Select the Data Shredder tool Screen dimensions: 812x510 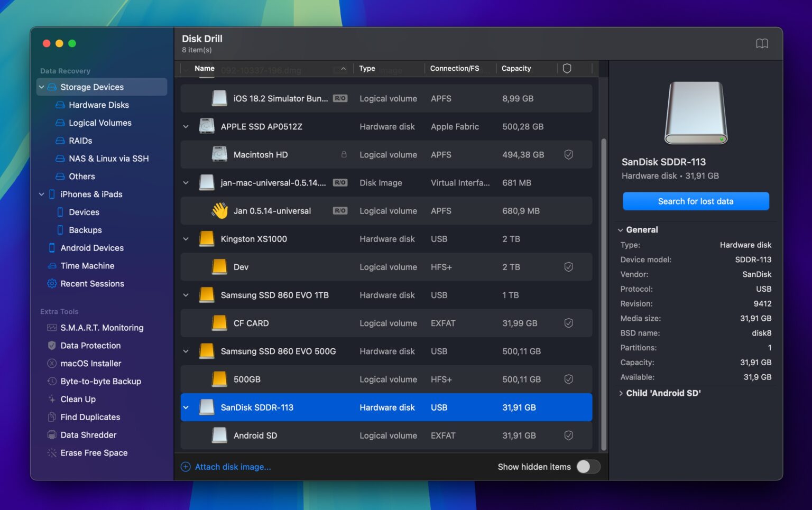point(88,434)
